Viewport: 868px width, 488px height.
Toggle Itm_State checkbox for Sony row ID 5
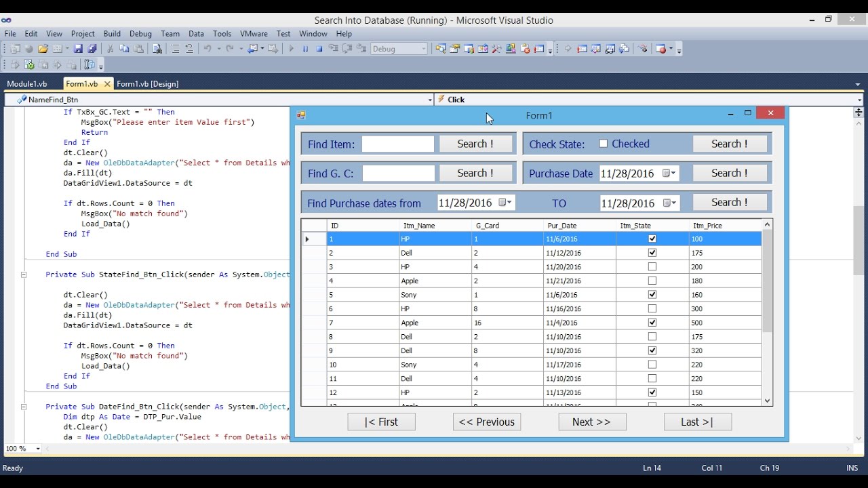(652, 295)
